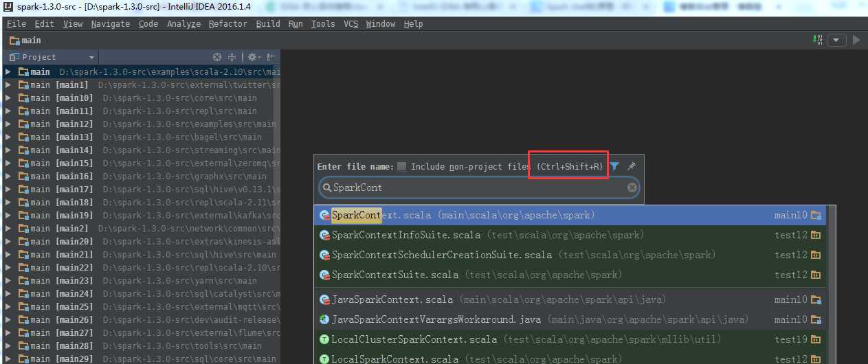The height and width of the screenshot is (364, 868).
Task: Click the file icon of SparkContext.scala result
Action: (x=324, y=215)
